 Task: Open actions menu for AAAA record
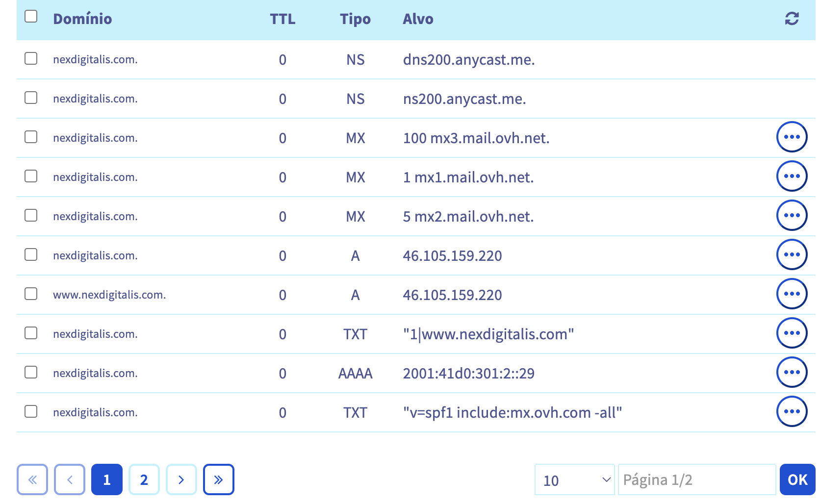tap(792, 372)
